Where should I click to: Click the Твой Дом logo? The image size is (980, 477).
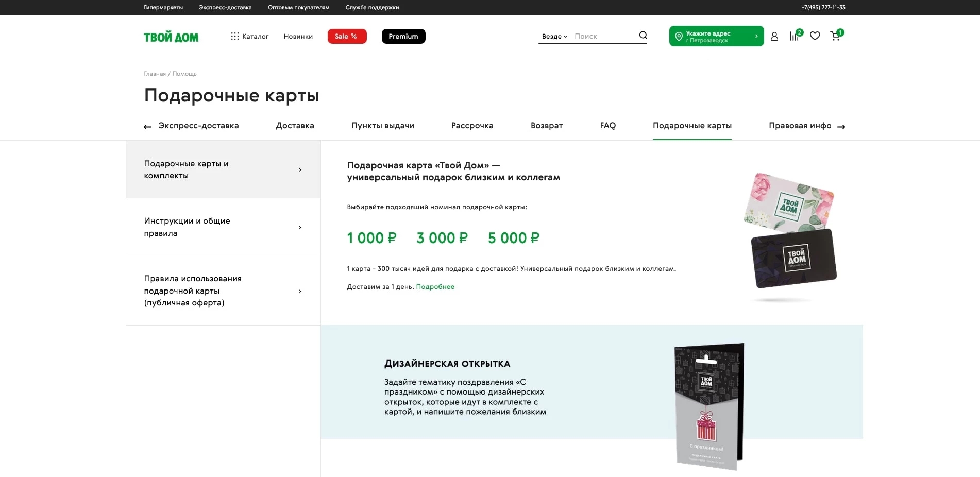click(171, 36)
